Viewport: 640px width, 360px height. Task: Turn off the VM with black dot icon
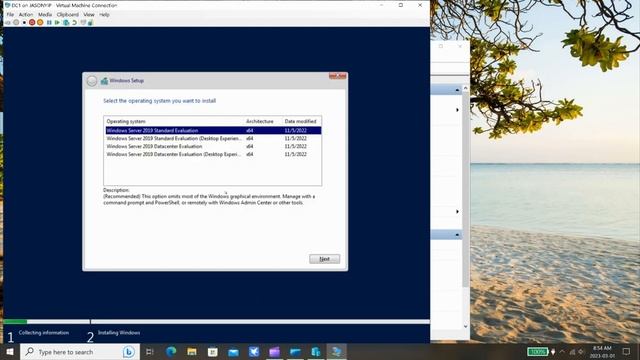pyautogui.click(x=24, y=22)
